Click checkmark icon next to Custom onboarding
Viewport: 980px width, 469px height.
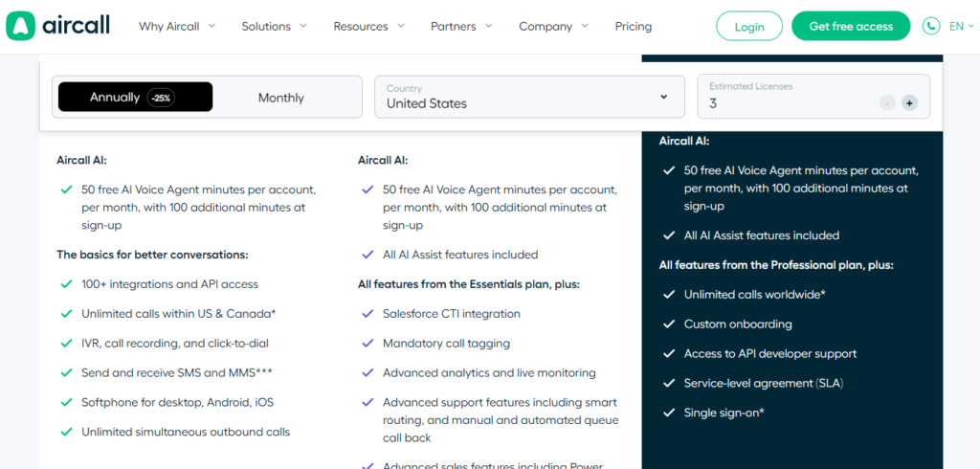point(669,324)
